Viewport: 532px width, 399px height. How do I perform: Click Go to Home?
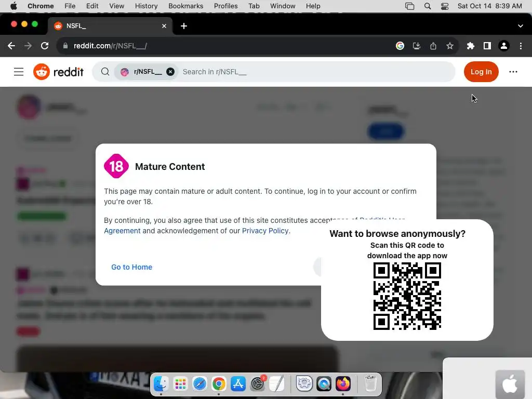click(x=131, y=267)
